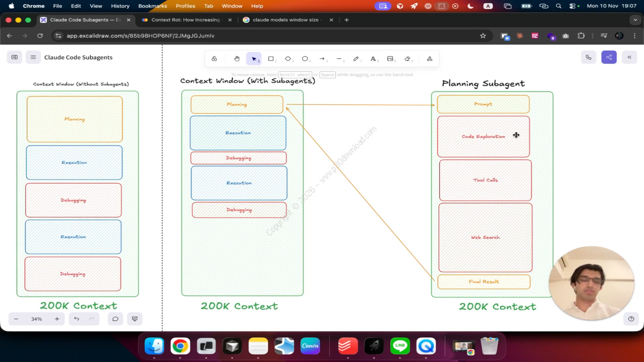Choose the Ellipse tool
The image size is (644, 362).
point(305,59)
